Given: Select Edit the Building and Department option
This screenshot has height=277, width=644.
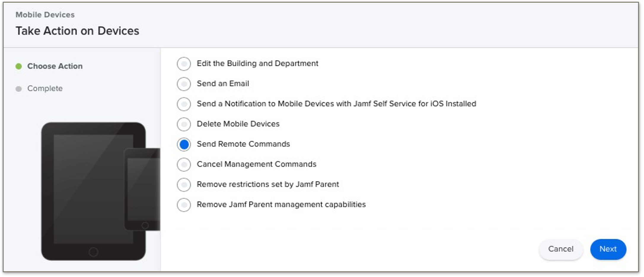Looking at the screenshot, I should [x=184, y=64].
